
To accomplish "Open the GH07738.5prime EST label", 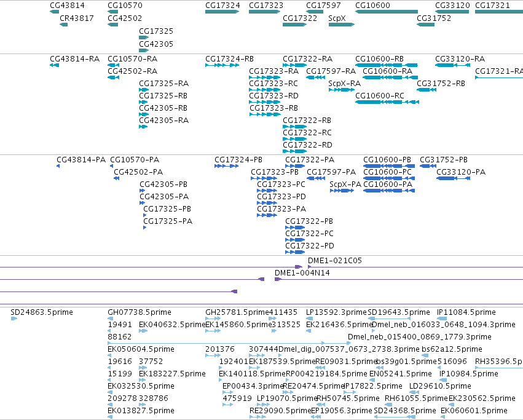I will pos(140,312).
